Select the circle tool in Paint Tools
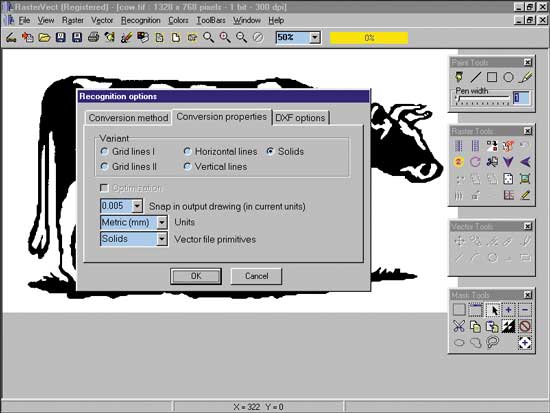The height and width of the screenshot is (413, 550). (508, 77)
